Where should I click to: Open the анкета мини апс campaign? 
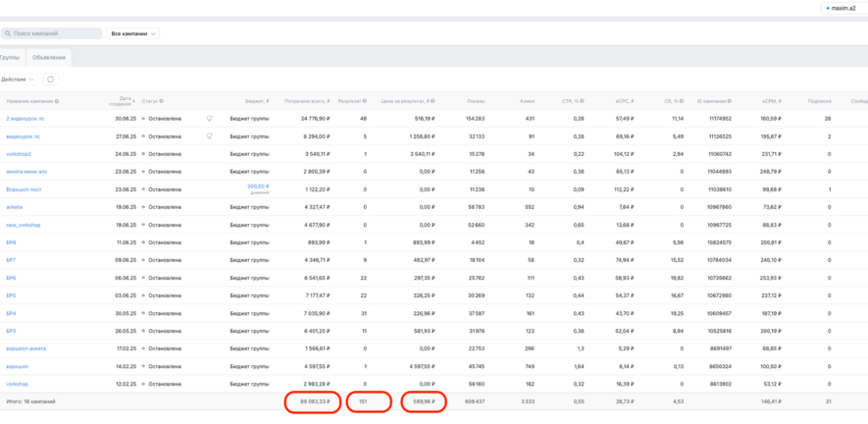(26, 172)
